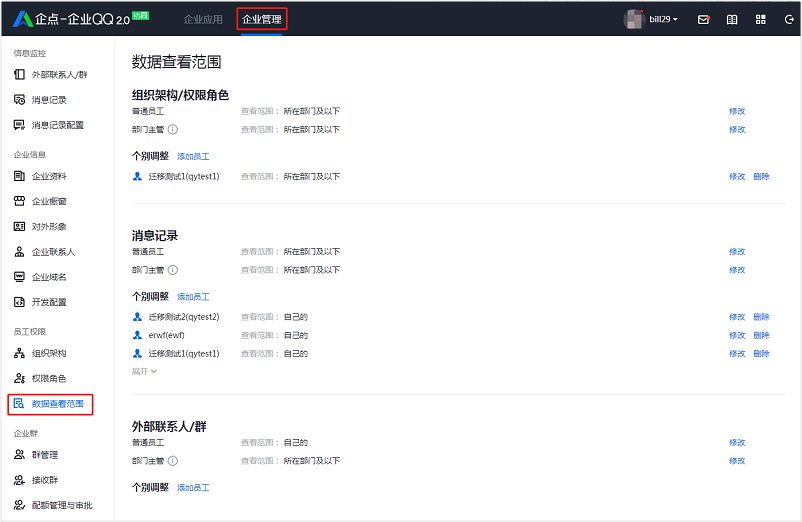Image resolution: width=802 pixels, height=522 pixels.
Task: Click the 企业橱窗 sidebar icon
Action: click(x=19, y=201)
